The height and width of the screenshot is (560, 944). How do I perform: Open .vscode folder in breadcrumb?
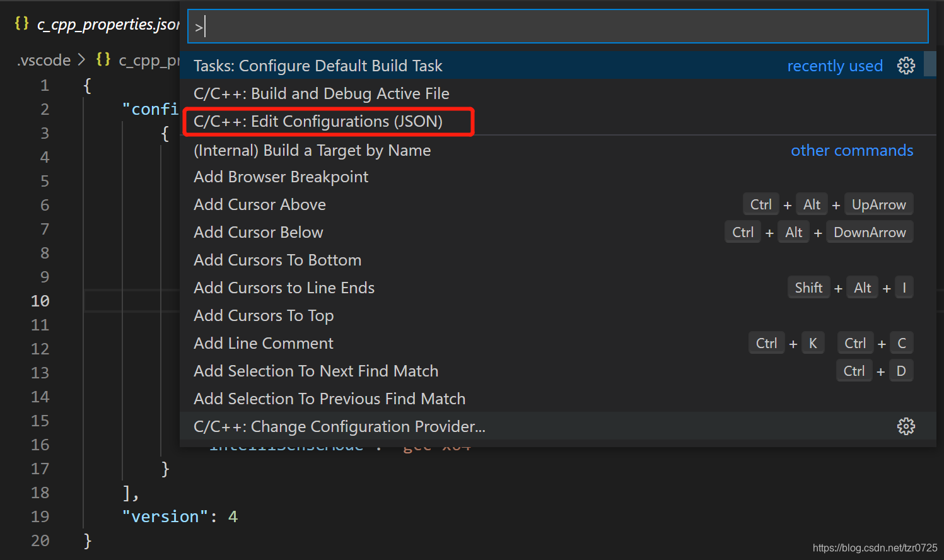pyautogui.click(x=44, y=60)
